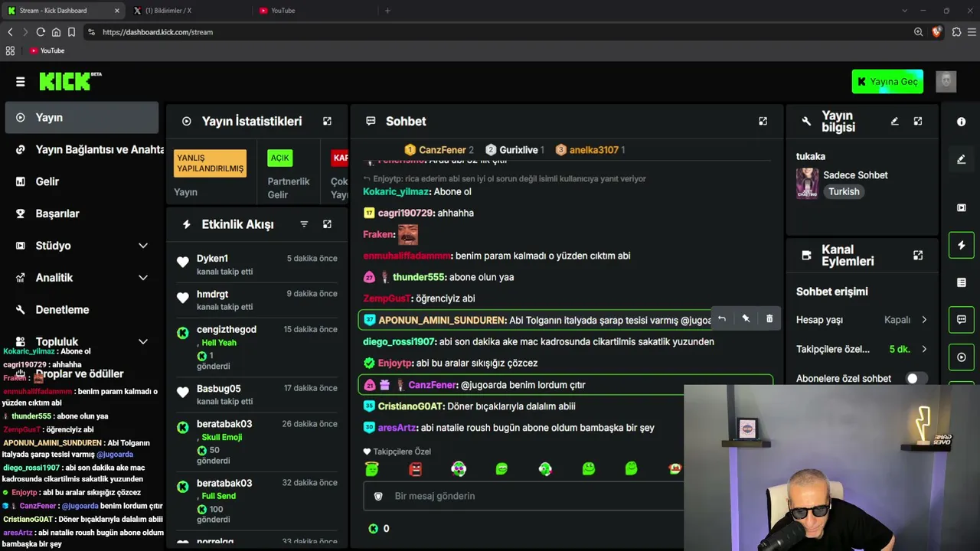Switch to the Bildirimler / X tab
Image resolution: width=980 pixels, height=551 pixels.
[x=190, y=11]
